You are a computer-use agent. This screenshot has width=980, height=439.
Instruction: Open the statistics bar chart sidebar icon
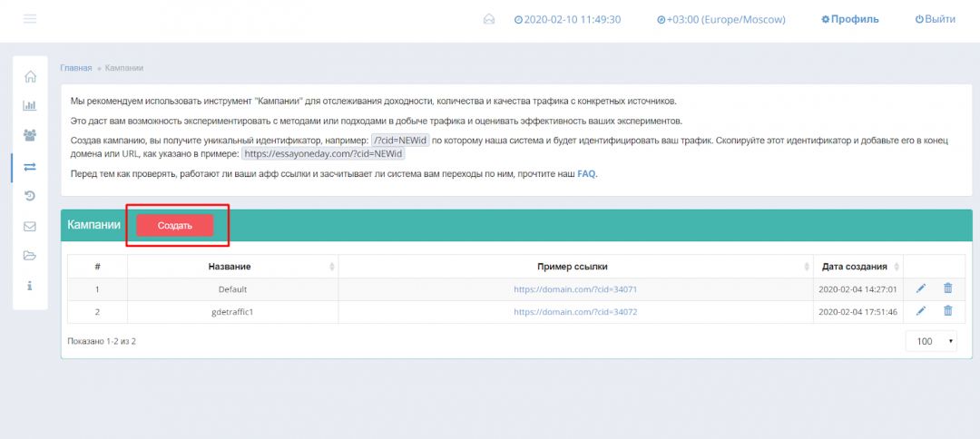[30, 105]
